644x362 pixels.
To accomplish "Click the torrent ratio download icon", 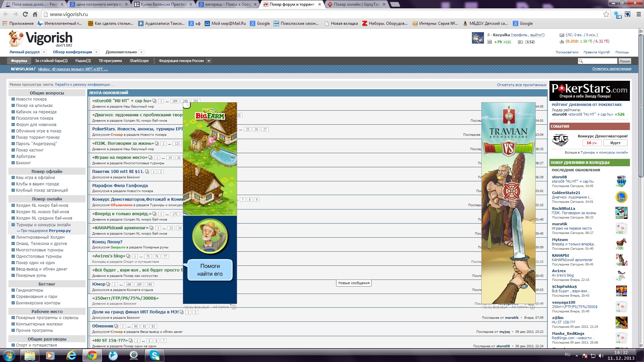I will point(561,42).
